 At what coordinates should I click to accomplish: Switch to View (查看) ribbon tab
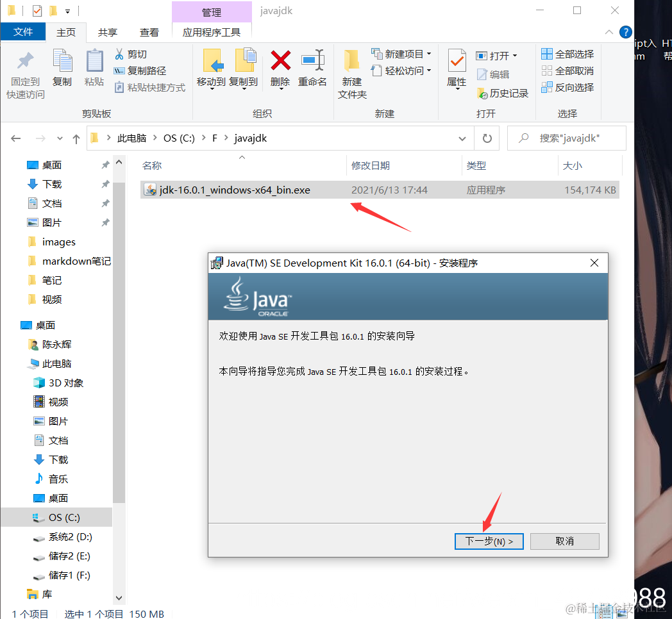coord(149,33)
